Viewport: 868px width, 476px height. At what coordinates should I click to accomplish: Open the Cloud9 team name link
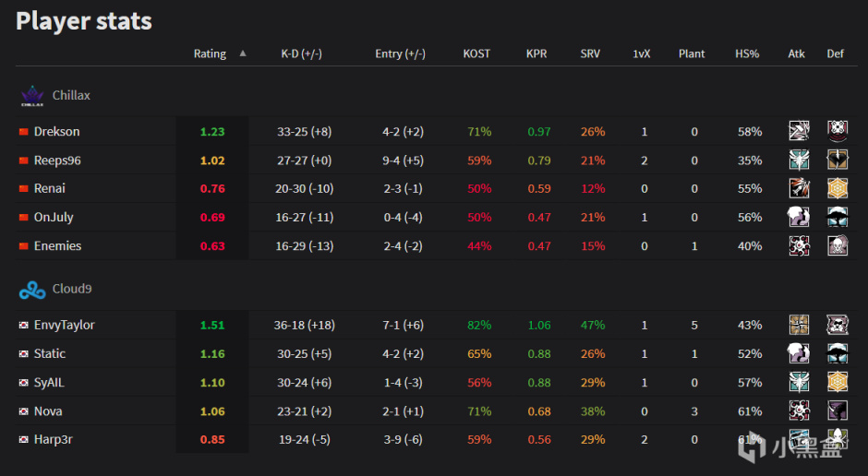pyautogui.click(x=72, y=290)
